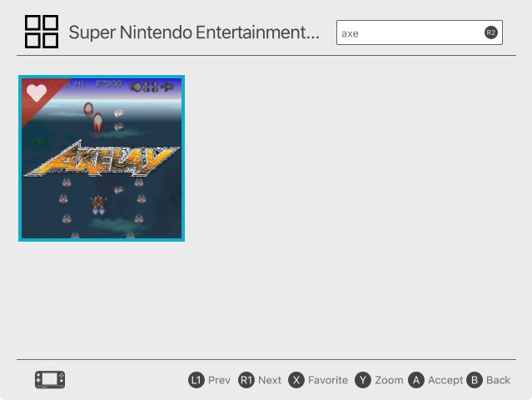Focus the search field containing 'axe'
The width and height of the screenshot is (532, 400).
pos(420,32)
